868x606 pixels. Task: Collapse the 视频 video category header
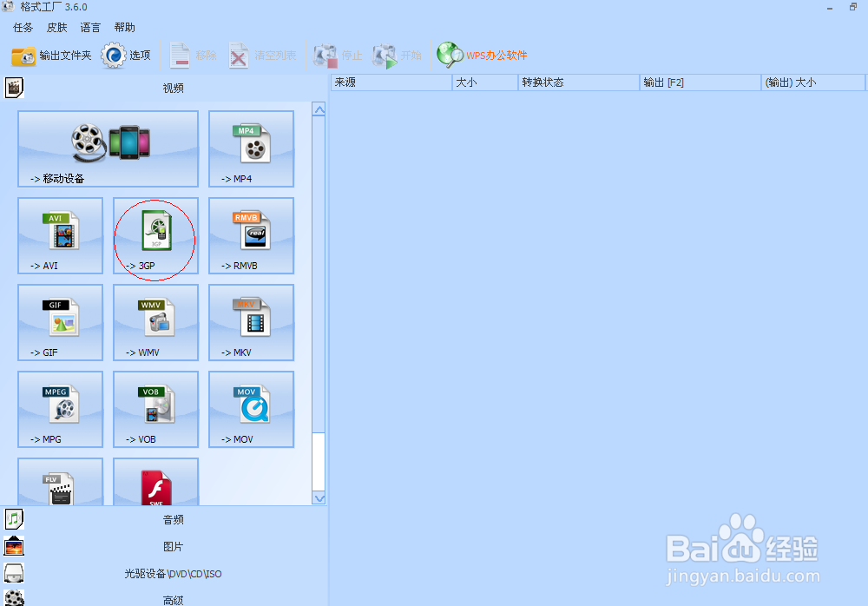click(173, 88)
